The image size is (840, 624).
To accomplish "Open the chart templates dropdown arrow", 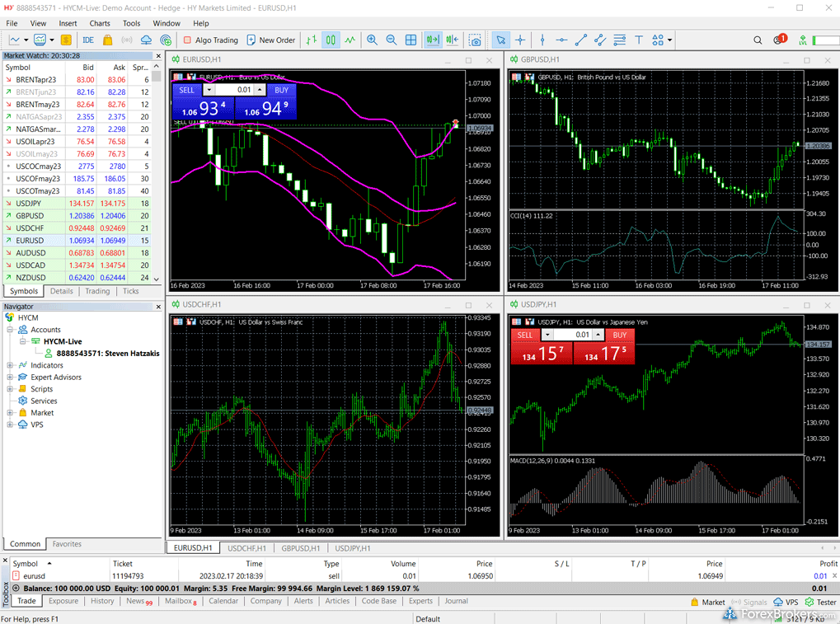I will [x=52, y=40].
